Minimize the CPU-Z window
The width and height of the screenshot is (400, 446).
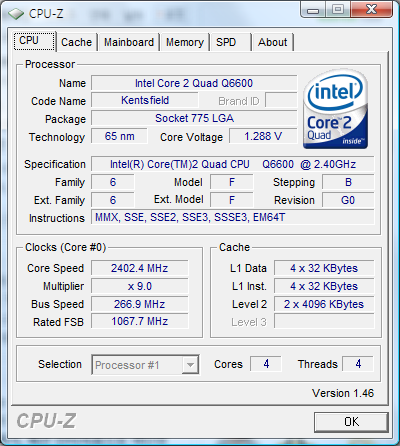click(313, 10)
